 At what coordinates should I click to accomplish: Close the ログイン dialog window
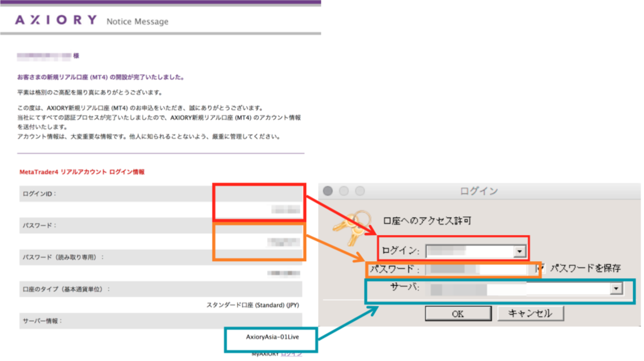coord(328,191)
